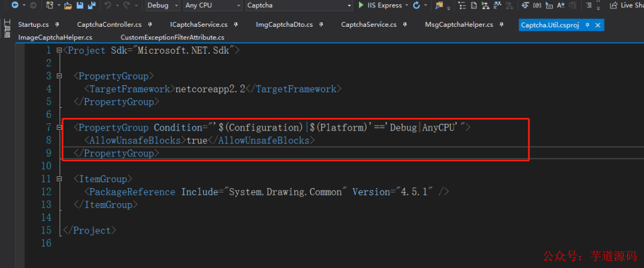The width and height of the screenshot is (644, 268).
Task: Click the [@] bracket toolbar icon
Action: point(537,5)
